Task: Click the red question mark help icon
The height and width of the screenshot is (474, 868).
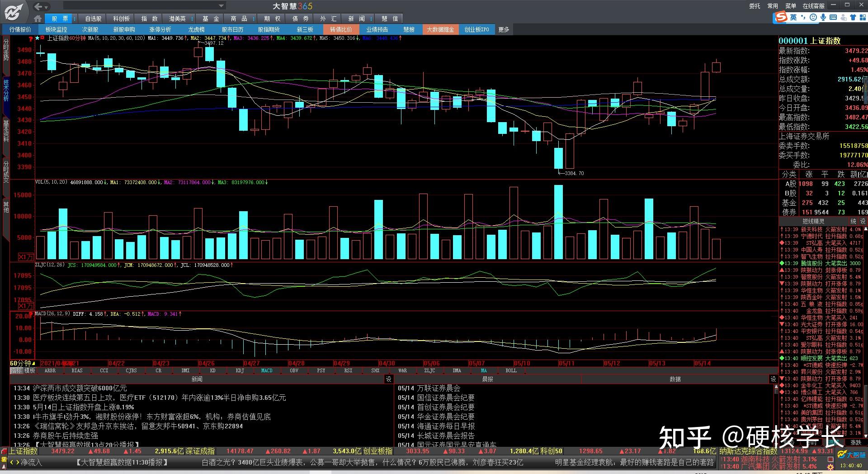Action: pos(31,40)
